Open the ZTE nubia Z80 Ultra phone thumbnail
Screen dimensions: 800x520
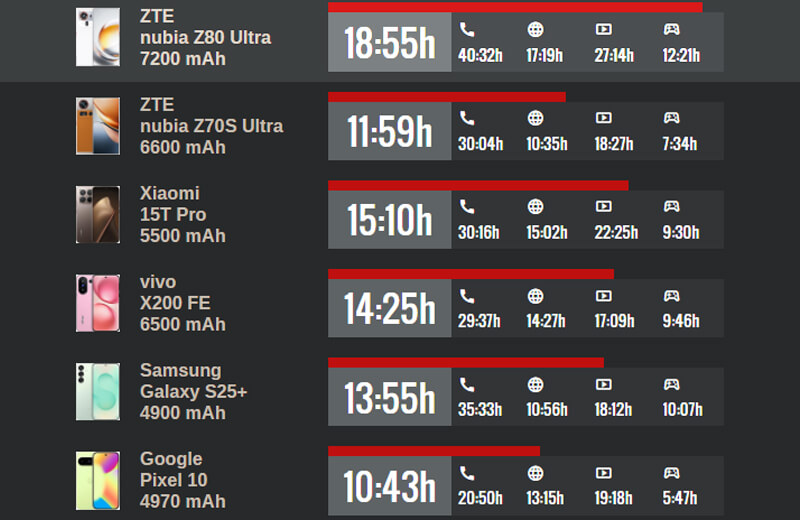pyautogui.click(x=98, y=38)
